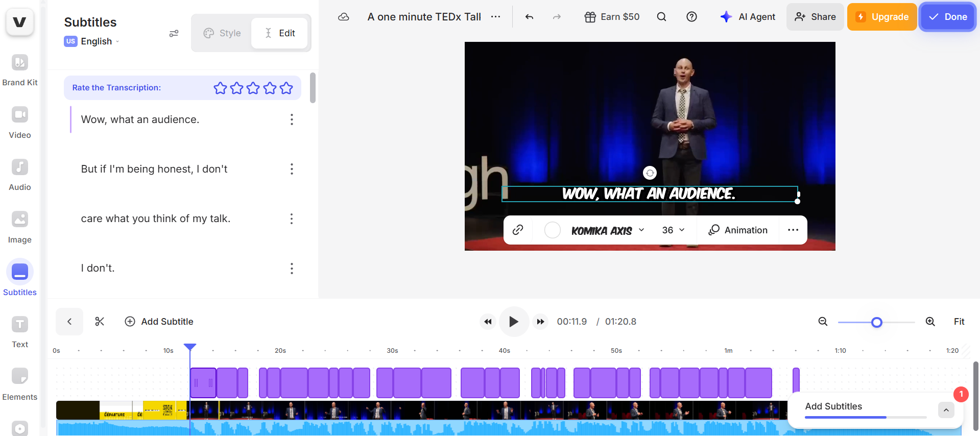This screenshot has height=436, width=980.
Task: Click the subtitle list scrollbar
Action: [x=313, y=88]
